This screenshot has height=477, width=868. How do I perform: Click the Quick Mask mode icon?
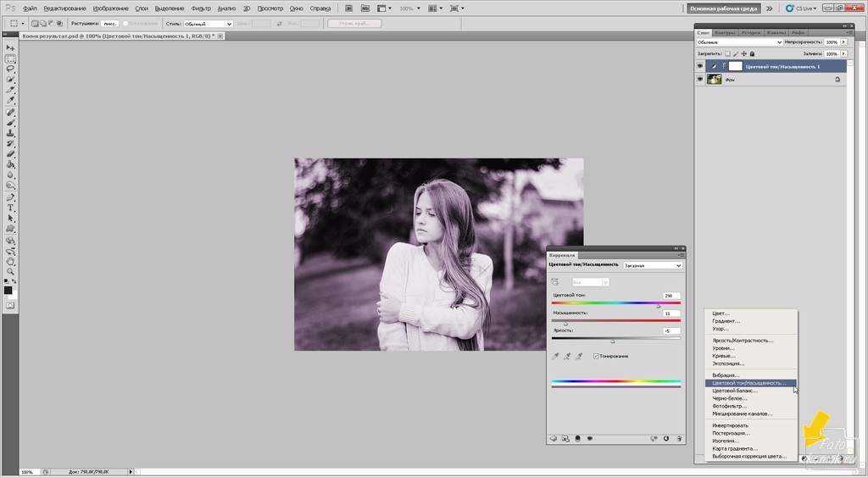pos(10,306)
